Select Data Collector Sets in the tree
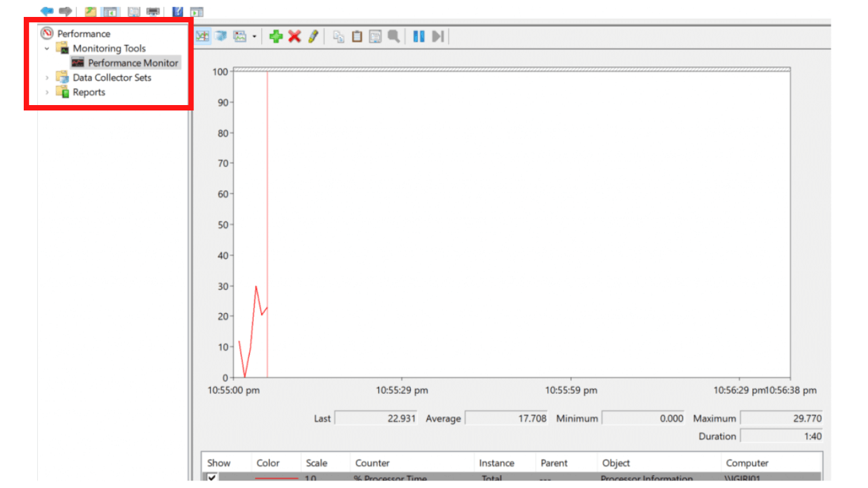Image resolution: width=868 pixels, height=488 pixels. [112, 78]
